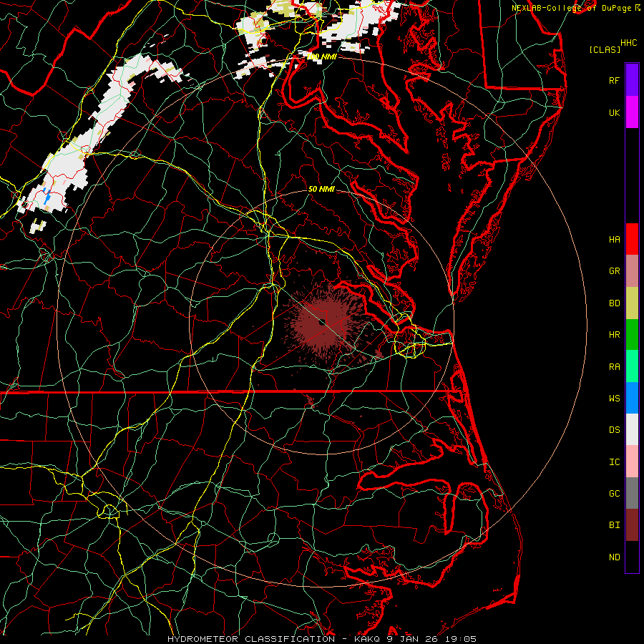Click the RF legend label
This screenshot has height=644, width=644.
coord(614,80)
